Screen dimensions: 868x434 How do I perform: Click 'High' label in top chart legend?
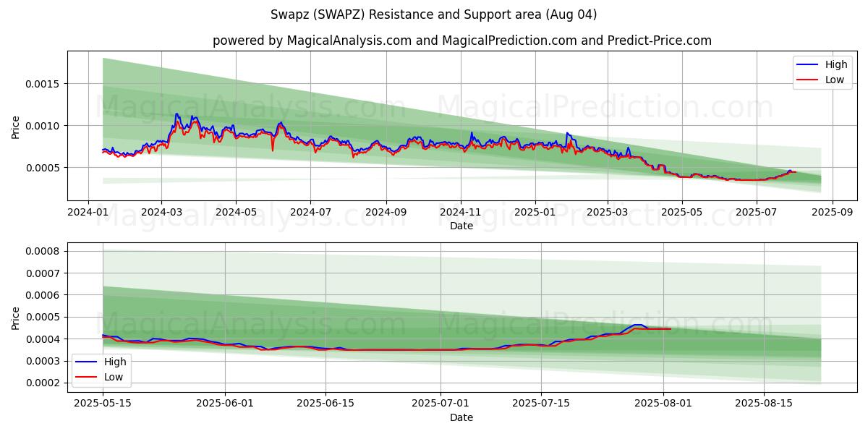point(836,64)
